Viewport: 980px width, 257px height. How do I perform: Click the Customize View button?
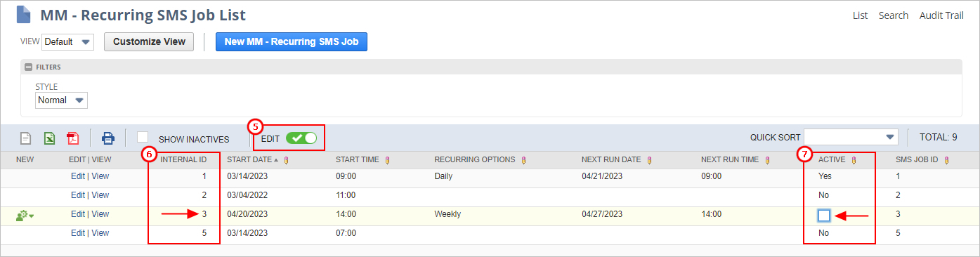[149, 41]
